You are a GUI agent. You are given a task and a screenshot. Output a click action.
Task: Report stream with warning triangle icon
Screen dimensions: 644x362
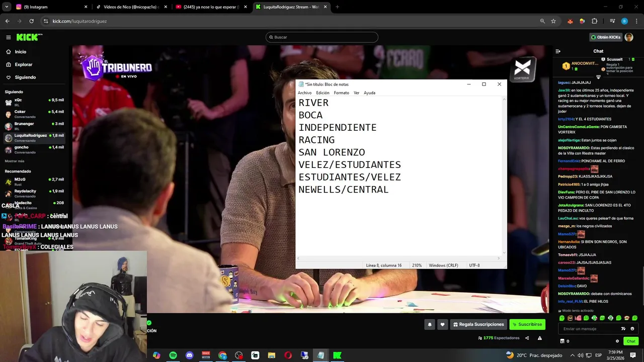540,338
